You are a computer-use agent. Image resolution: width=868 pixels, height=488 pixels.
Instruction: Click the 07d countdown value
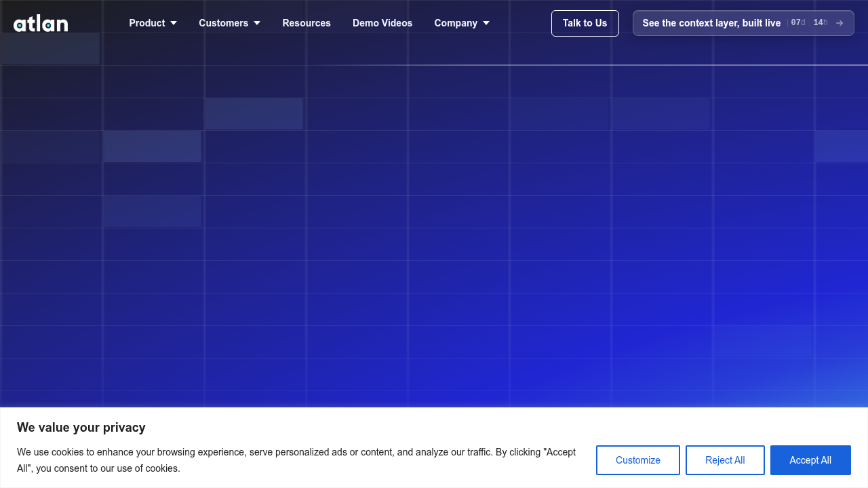click(798, 23)
